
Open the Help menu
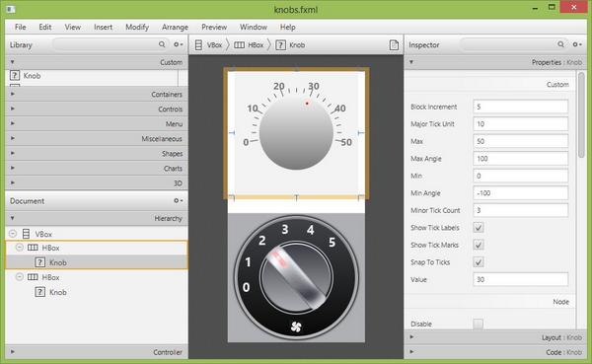[288, 27]
